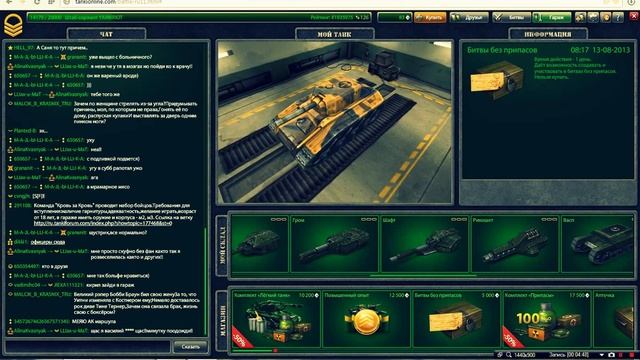The height and width of the screenshot is (360, 640).
Task: Click the leftmost icon in recorder bar
Action: [500, 355]
